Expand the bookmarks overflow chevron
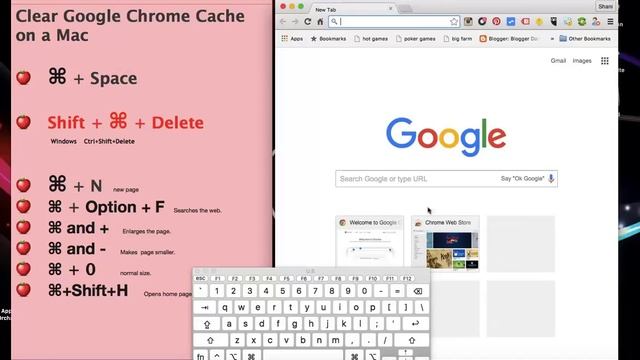This screenshot has height=360, width=640. pos(552,39)
